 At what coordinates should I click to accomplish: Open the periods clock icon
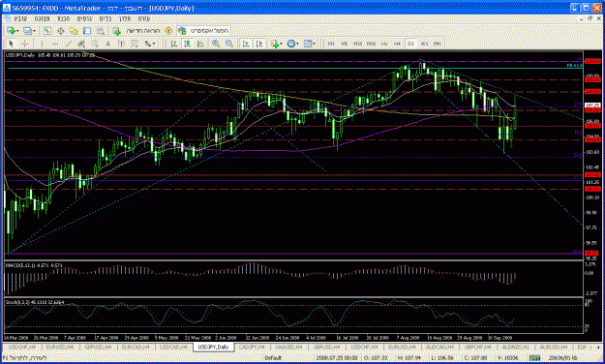point(291,44)
